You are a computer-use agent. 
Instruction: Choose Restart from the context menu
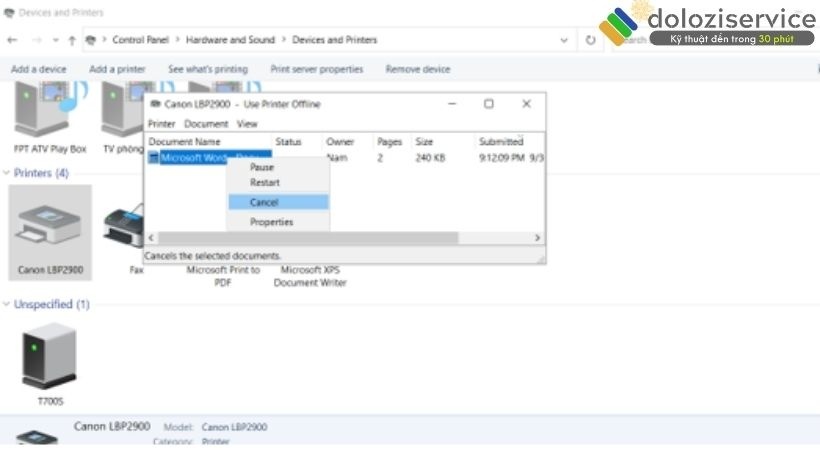[278, 183]
